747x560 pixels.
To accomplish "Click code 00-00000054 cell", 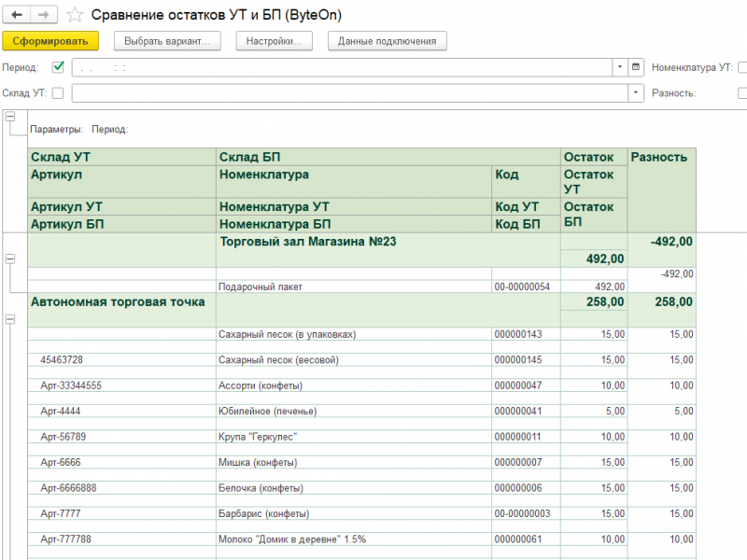I will 526,287.
